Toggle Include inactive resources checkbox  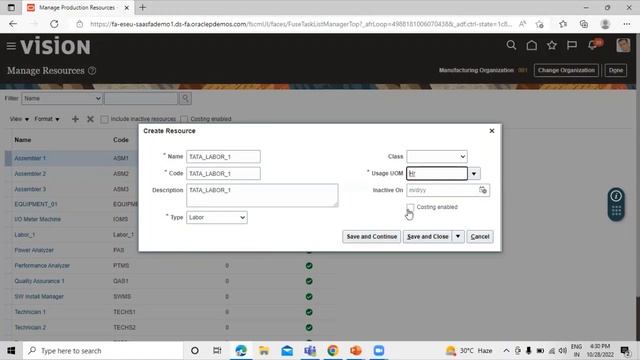pos(104,119)
